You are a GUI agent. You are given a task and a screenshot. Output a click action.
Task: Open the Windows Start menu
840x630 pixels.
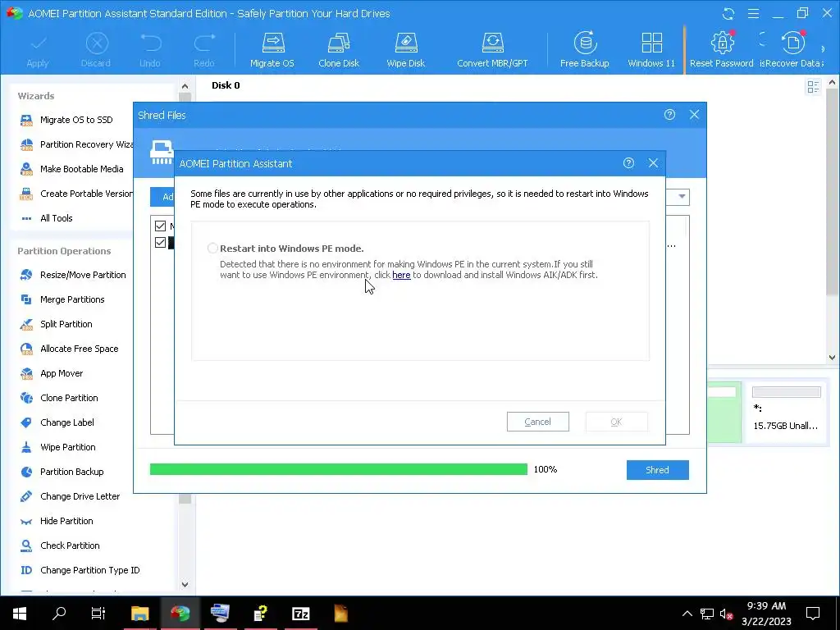[20, 613]
